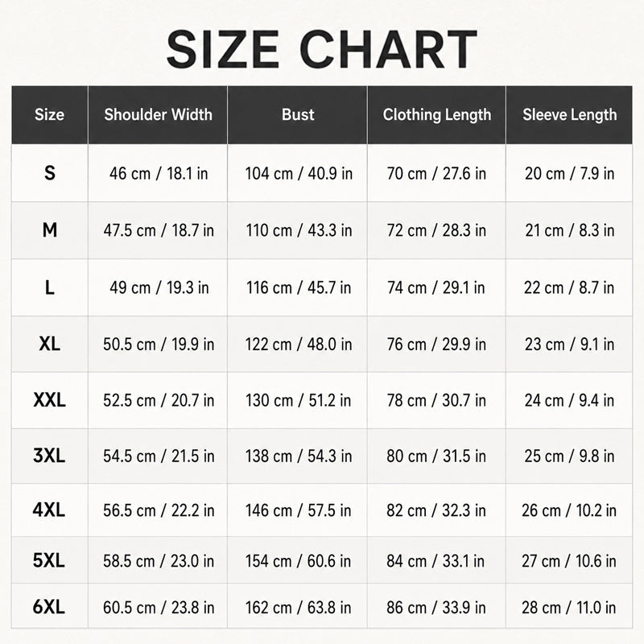Click the XXL size row label
Image resolution: width=644 pixels, height=644 pixels.
(50, 400)
